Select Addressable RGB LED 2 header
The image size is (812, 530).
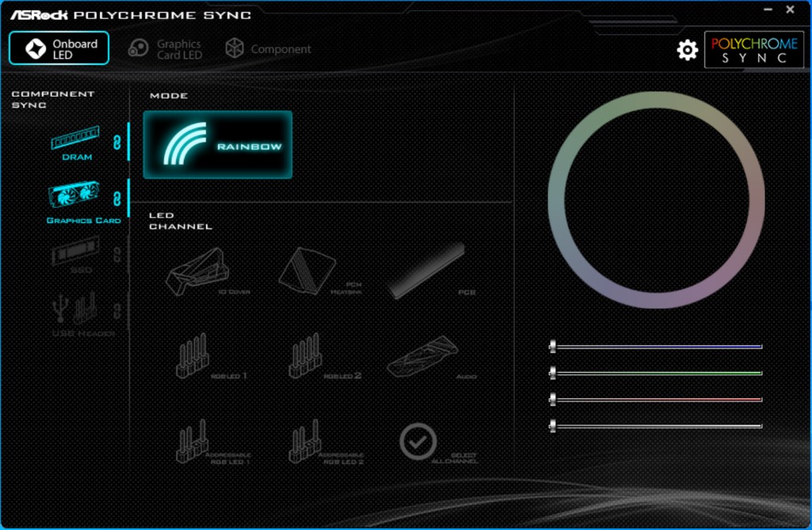pyautogui.click(x=305, y=441)
